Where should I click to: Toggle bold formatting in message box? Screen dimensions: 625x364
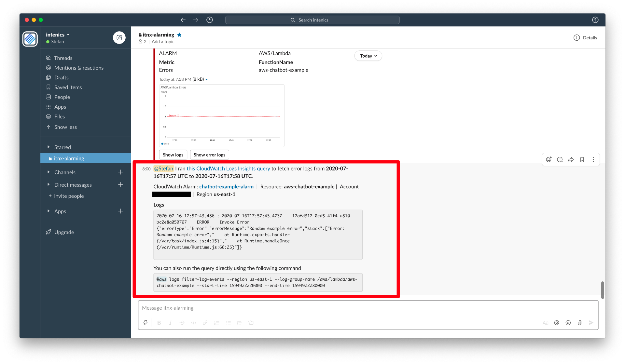tap(159, 323)
